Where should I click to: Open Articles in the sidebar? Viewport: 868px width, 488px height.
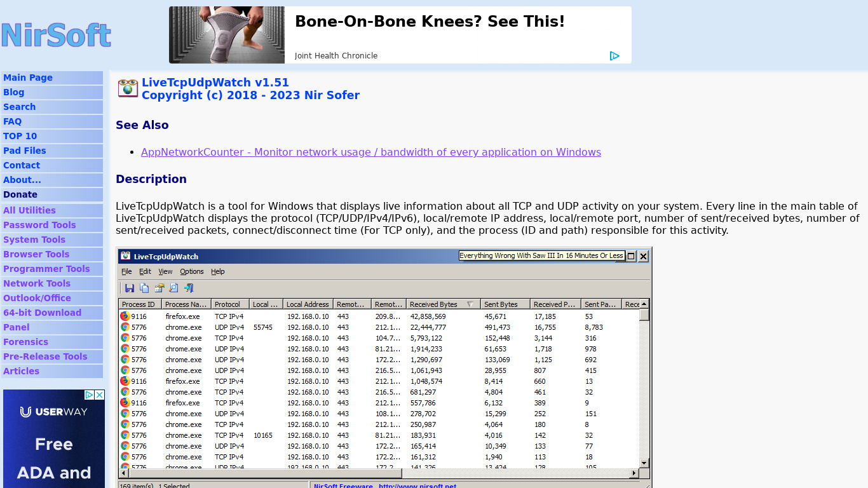21,371
